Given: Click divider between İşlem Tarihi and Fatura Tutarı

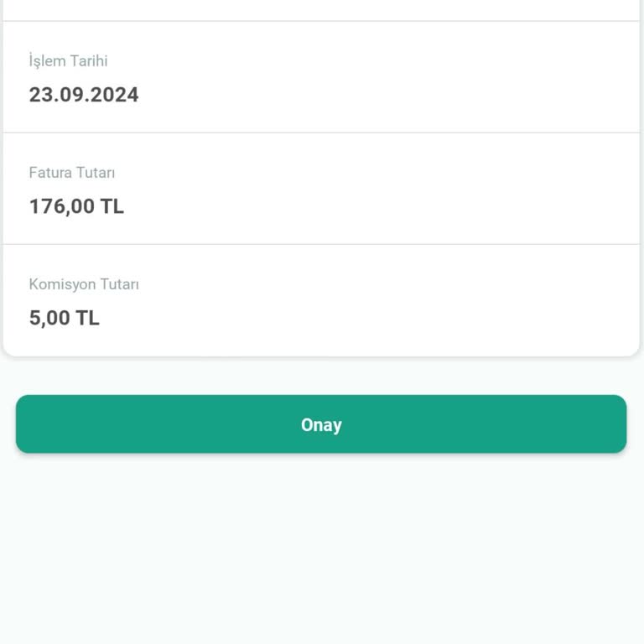Looking at the screenshot, I should (x=321, y=132).
